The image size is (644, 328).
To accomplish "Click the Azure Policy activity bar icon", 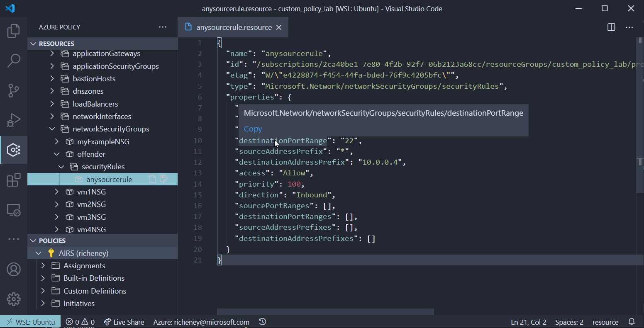I will click(x=14, y=150).
